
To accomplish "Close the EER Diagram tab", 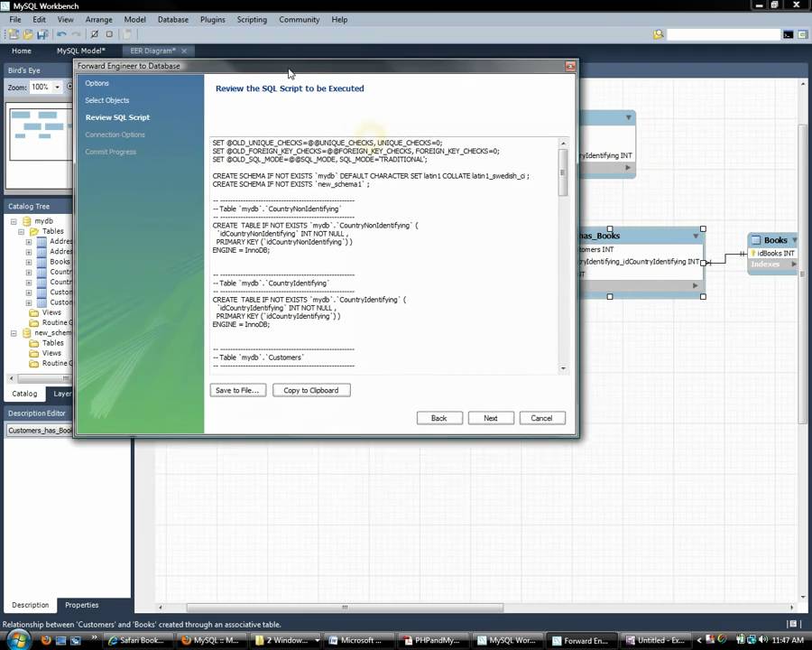I will [184, 51].
